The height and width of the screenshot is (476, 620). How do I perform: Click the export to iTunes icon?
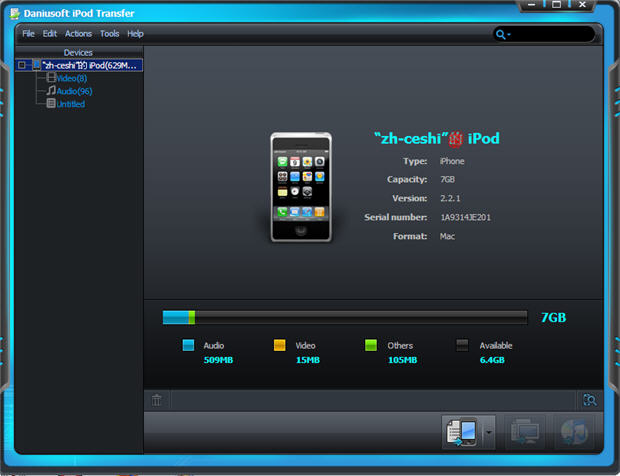tap(574, 433)
